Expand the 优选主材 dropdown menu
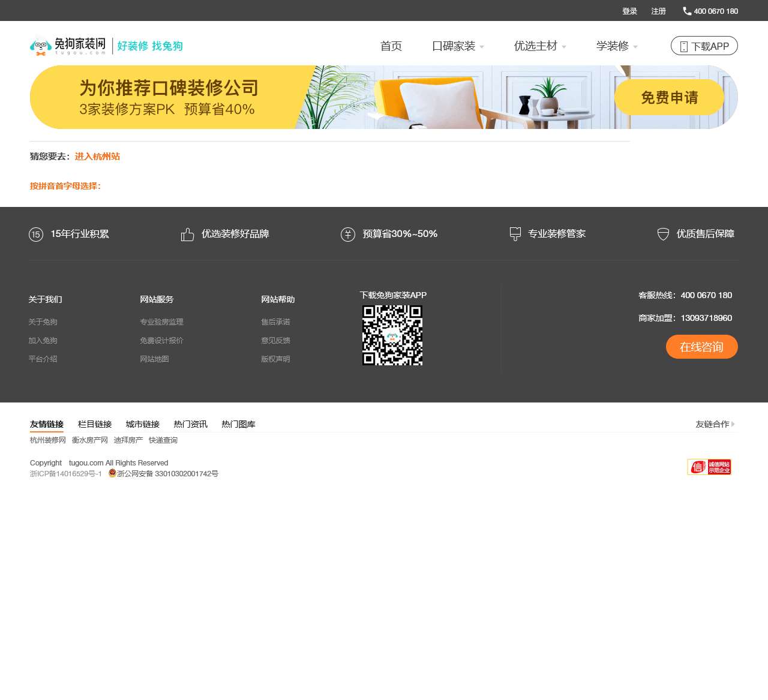768x700 pixels. tap(540, 46)
